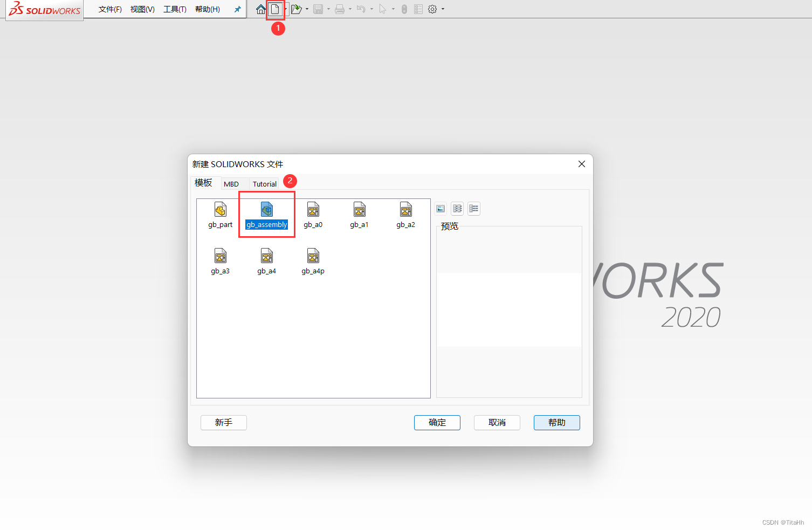The width and height of the screenshot is (812, 530).
Task: Select the gb_assembly template
Action: click(267, 215)
